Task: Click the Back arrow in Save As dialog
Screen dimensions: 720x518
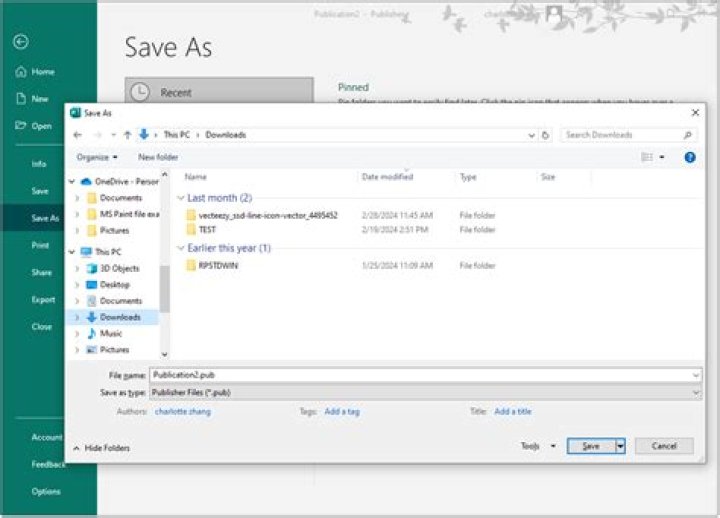Action: pos(78,135)
